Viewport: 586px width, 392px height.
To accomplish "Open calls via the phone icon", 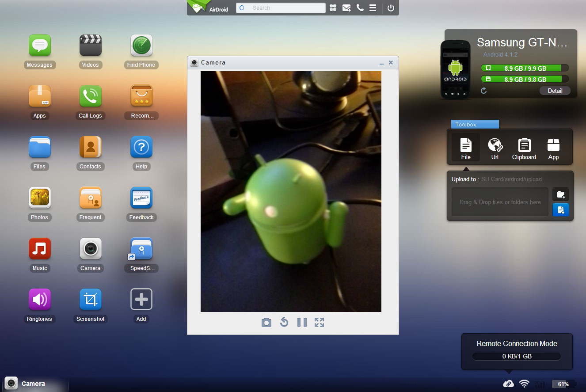I will click(x=360, y=8).
